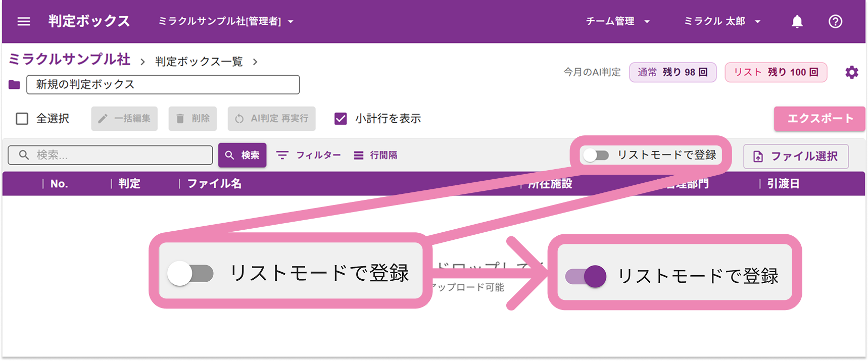Click the 削除 button
The image size is (868, 361).
pos(192,119)
